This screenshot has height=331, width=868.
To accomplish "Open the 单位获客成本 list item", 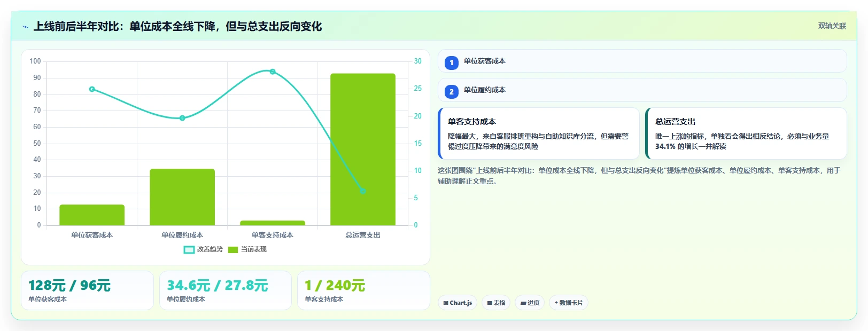I will [642, 61].
